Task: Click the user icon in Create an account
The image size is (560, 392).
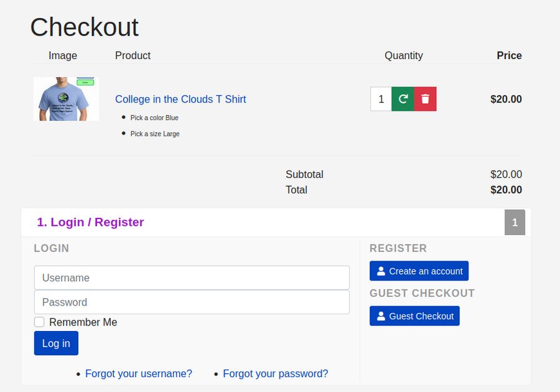Action: point(381,271)
